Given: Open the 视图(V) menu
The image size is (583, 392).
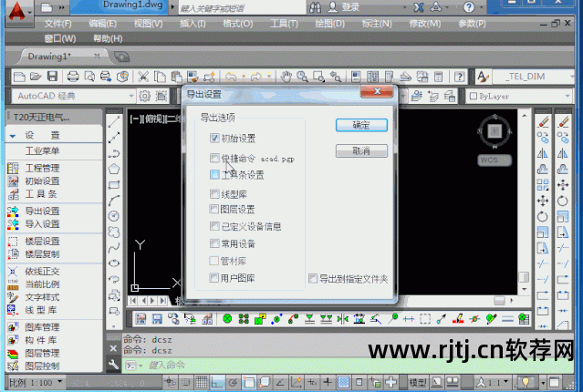Looking at the screenshot, I should tap(148, 24).
